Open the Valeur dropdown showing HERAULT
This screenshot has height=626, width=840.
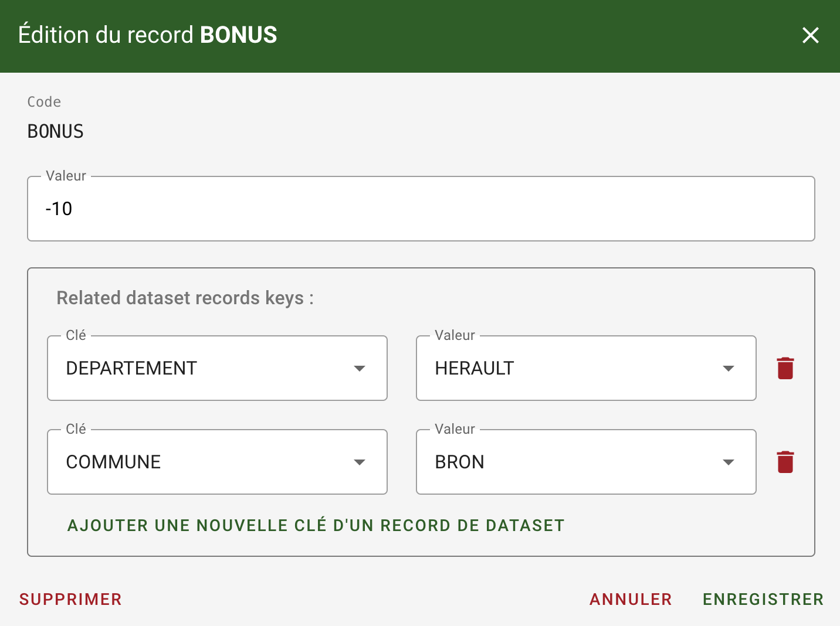pyautogui.click(x=575, y=368)
